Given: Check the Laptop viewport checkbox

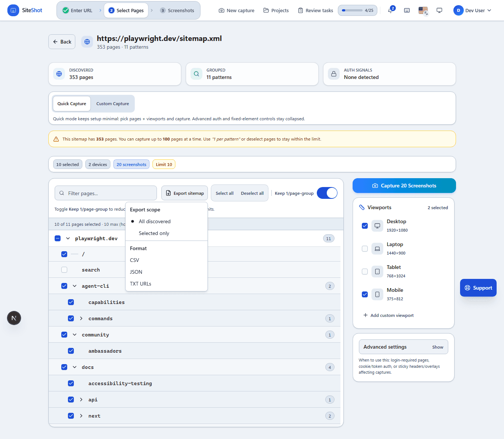Looking at the screenshot, I should point(365,249).
